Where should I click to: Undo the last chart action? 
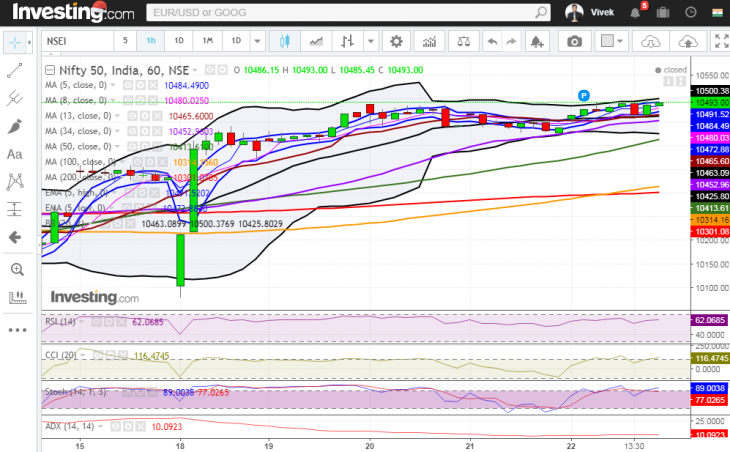coord(492,41)
